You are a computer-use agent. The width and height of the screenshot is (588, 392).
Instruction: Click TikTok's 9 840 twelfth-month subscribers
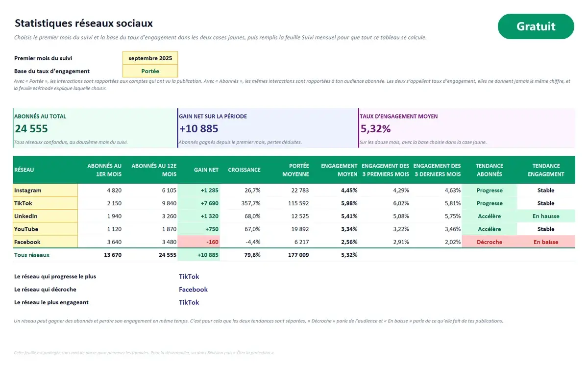[151, 203]
